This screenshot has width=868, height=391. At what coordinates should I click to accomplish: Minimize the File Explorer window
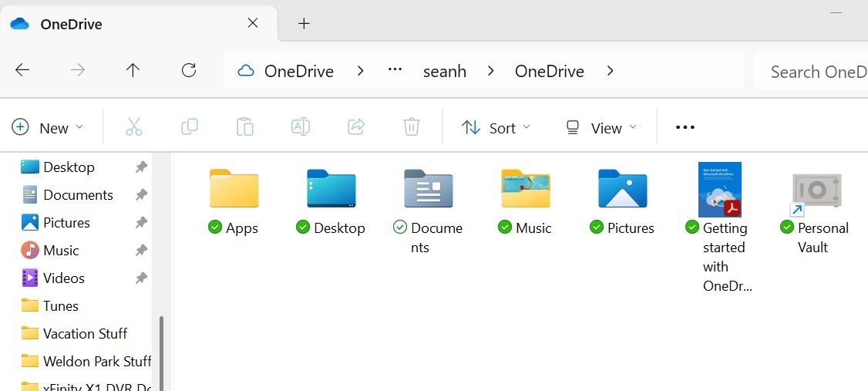coord(836,12)
